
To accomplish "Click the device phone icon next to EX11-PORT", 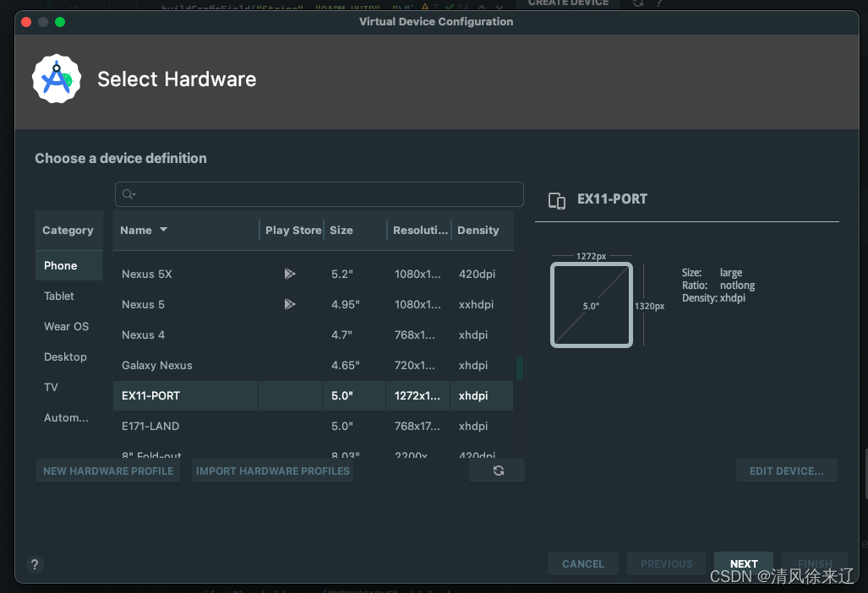I will click(557, 200).
